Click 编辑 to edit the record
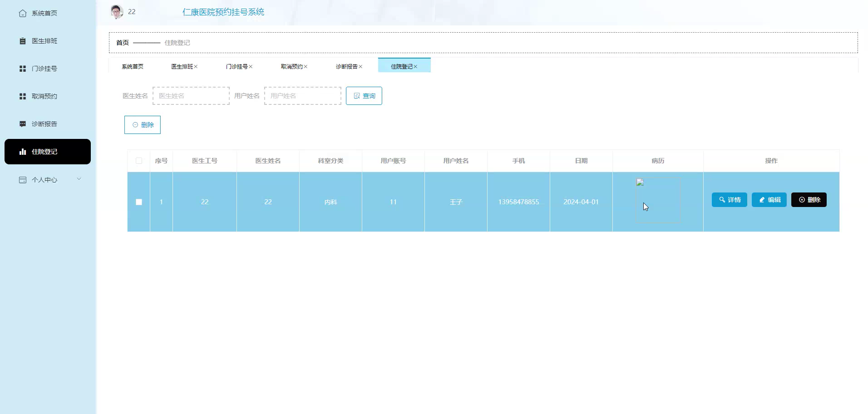 (x=769, y=200)
